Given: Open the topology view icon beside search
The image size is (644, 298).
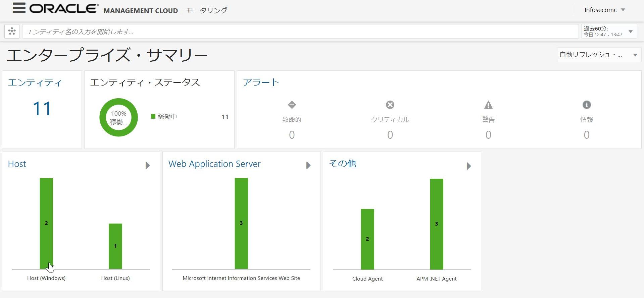Looking at the screenshot, I should point(12,32).
